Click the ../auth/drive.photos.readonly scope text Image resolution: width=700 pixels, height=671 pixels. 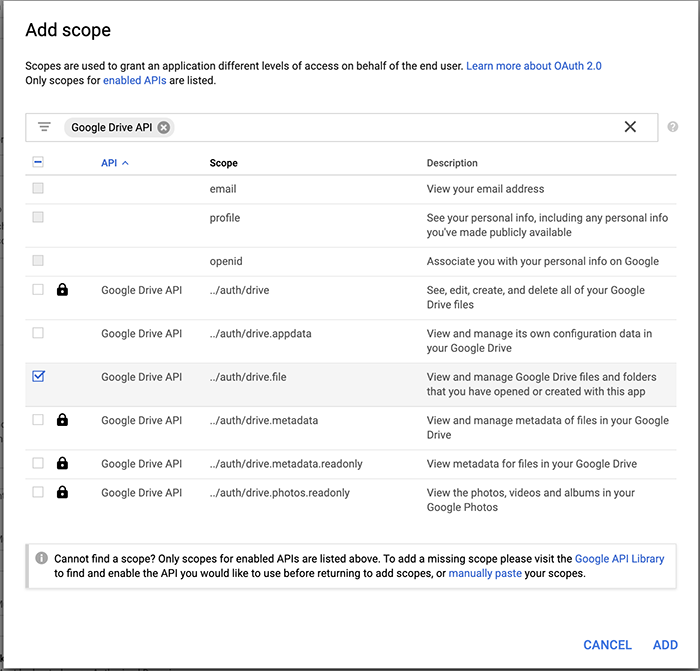click(279, 493)
